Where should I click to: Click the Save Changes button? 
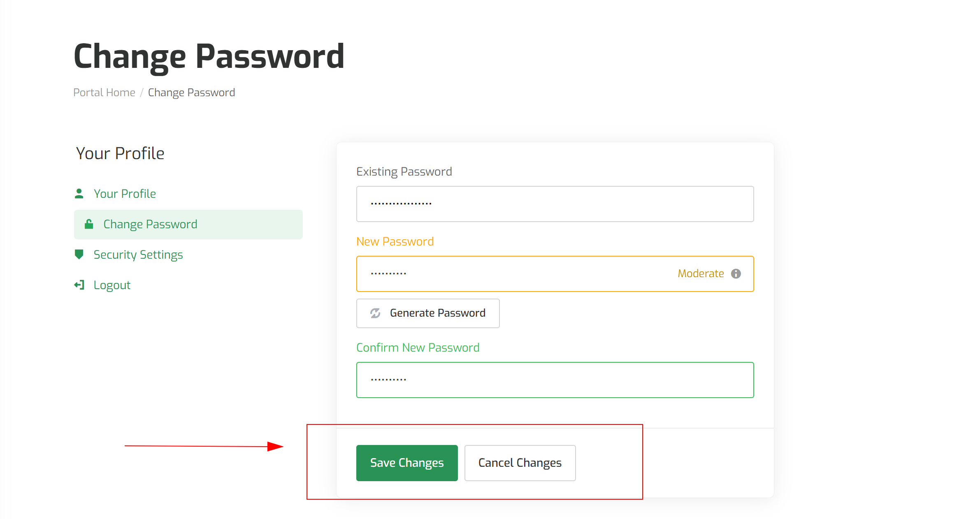[407, 463]
